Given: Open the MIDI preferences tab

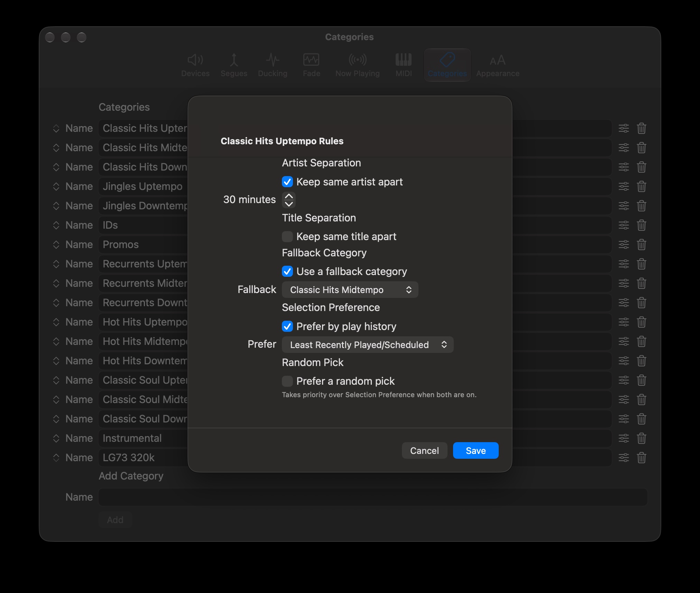Looking at the screenshot, I should [x=404, y=65].
